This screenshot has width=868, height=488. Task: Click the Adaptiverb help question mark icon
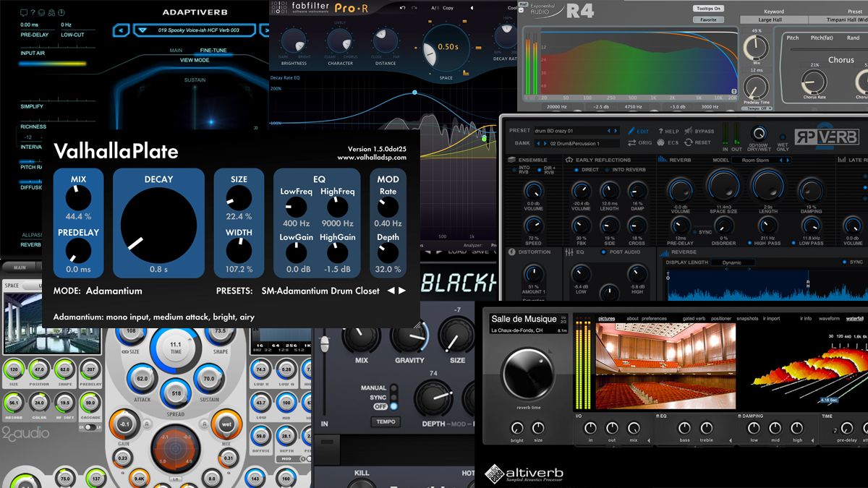pos(33,12)
